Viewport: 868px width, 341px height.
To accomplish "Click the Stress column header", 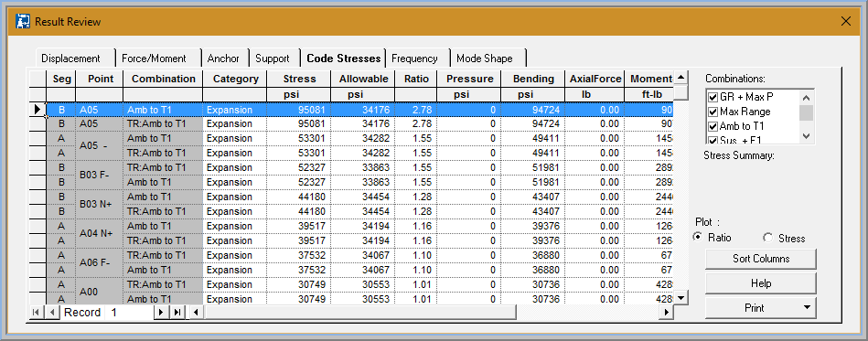I will (299, 79).
